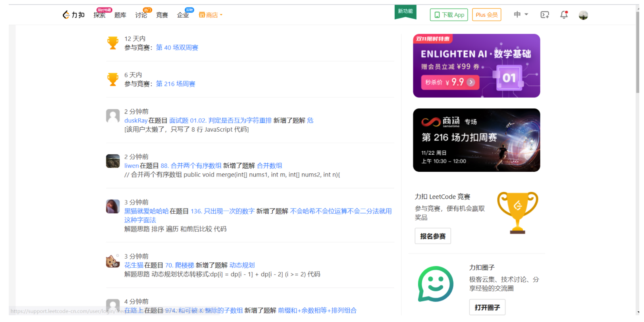Open problem 974. 和可被 K 整除的子数组
Image resolution: width=644 pixels, height=322 pixels.
pyautogui.click(x=204, y=310)
